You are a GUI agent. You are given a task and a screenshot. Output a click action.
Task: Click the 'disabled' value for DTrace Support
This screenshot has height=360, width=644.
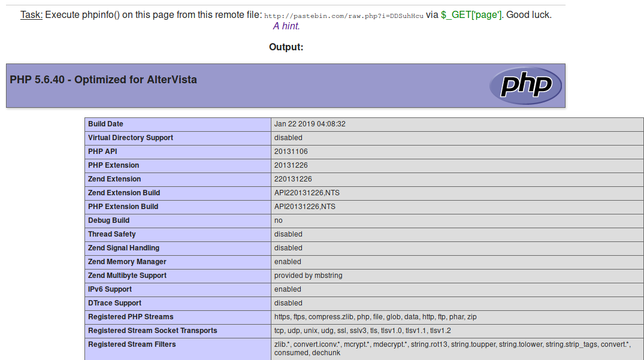[x=288, y=303]
